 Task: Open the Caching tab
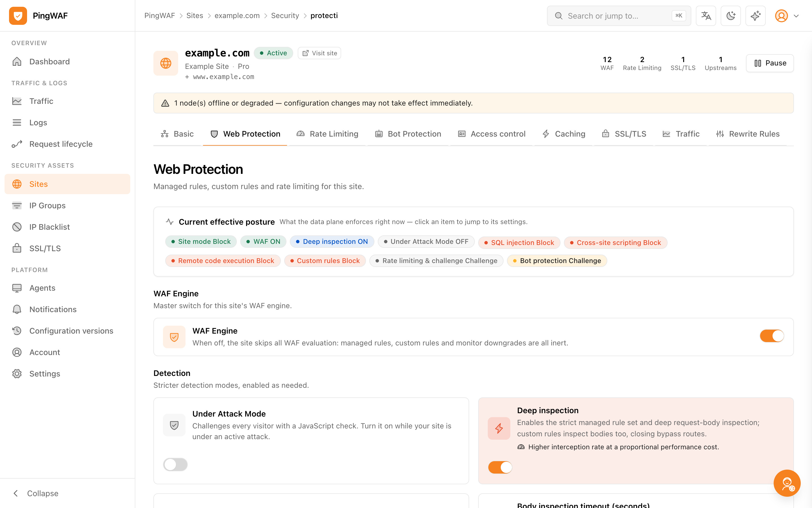pyautogui.click(x=564, y=134)
